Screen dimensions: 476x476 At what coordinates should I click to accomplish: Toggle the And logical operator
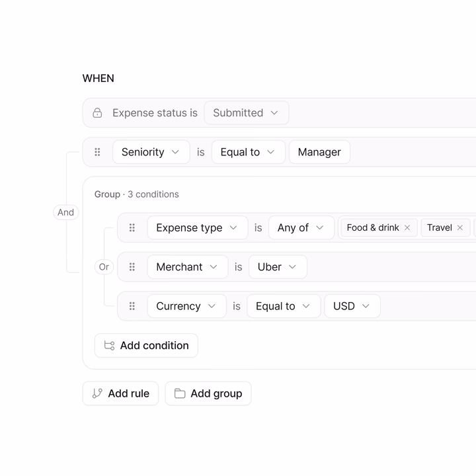pyautogui.click(x=66, y=212)
